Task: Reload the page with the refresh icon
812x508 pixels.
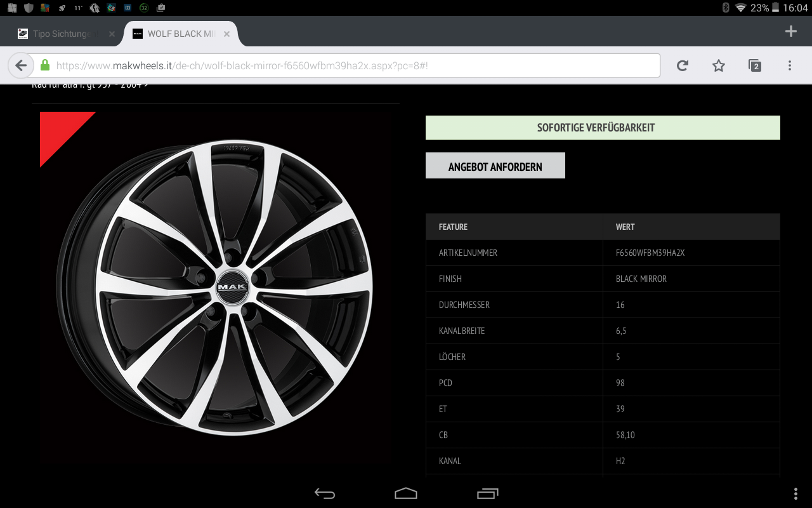Action: click(683, 65)
